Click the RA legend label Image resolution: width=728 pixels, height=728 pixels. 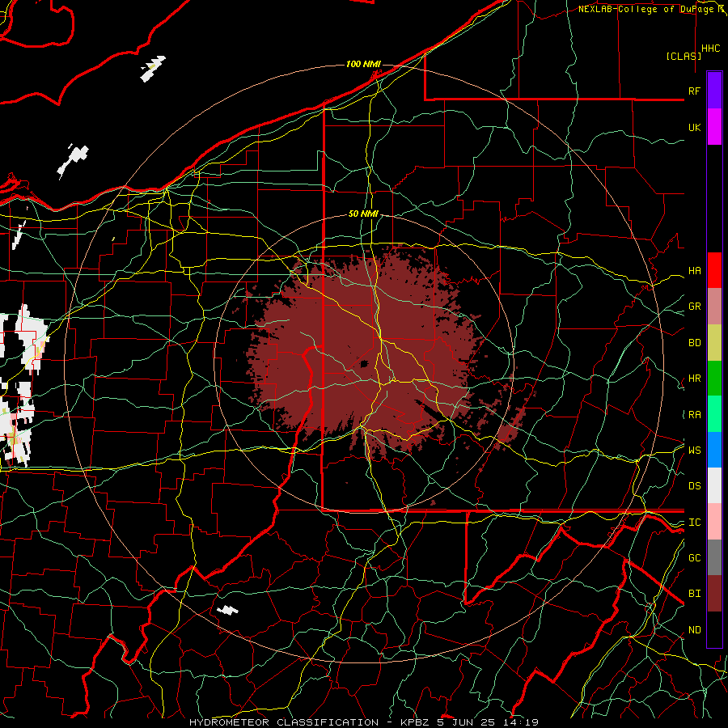coord(694,415)
